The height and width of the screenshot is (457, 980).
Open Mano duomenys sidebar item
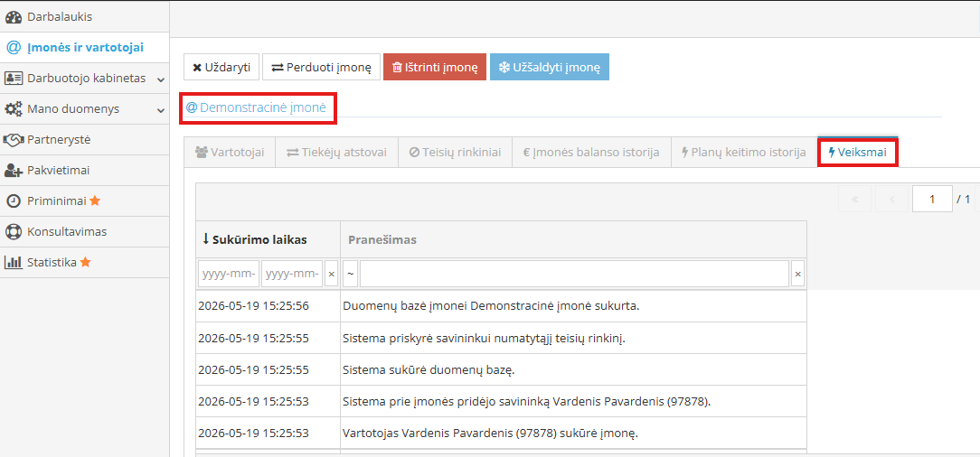(x=84, y=109)
